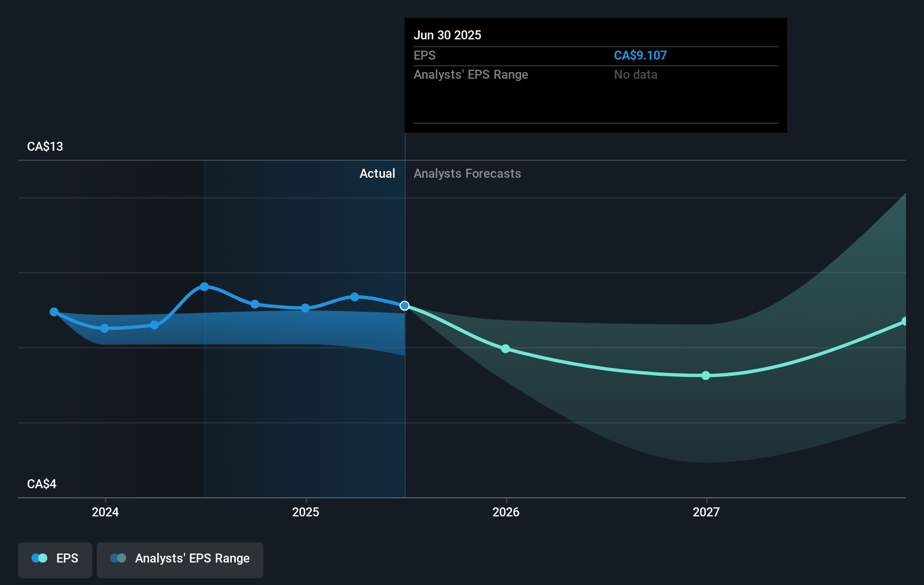Select the highlighted Jun 30 2025 data point
Image resolution: width=924 pixels, height=585 pixels.
click(x=405, y=306)
